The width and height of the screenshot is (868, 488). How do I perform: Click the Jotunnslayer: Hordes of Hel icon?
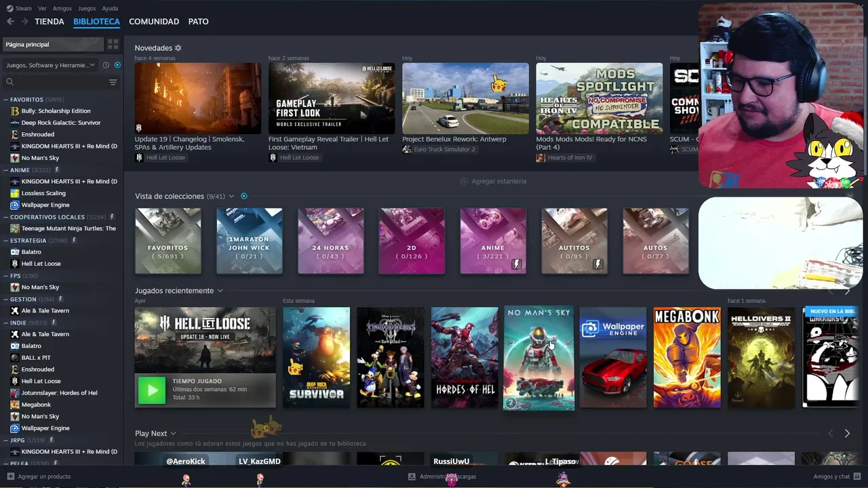point(15,393)
